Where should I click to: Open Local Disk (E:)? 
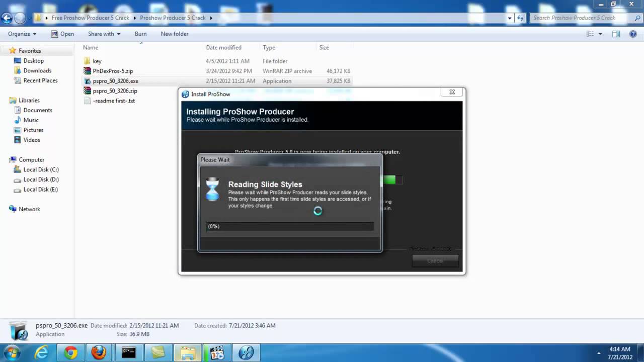click(x=40, y=190)
